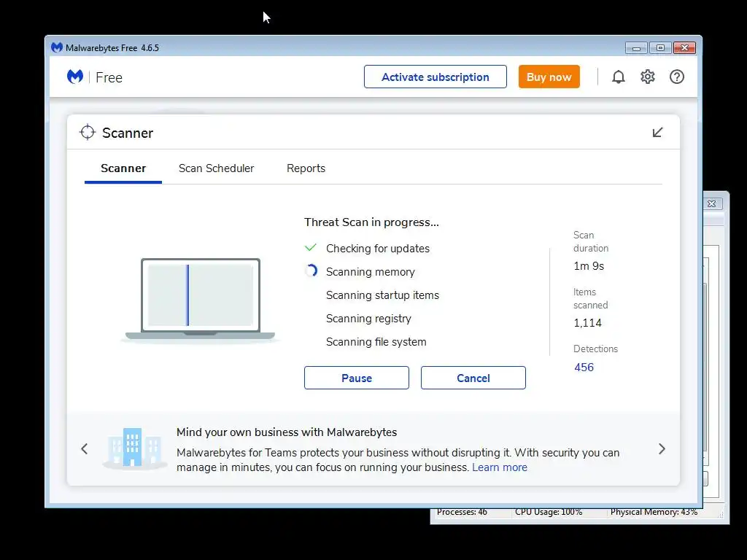Collapse the Scanner panel with the diagonal arrow
Image resolution: width=747 pixels, height=560 pixels.
(x=657, y=133)
